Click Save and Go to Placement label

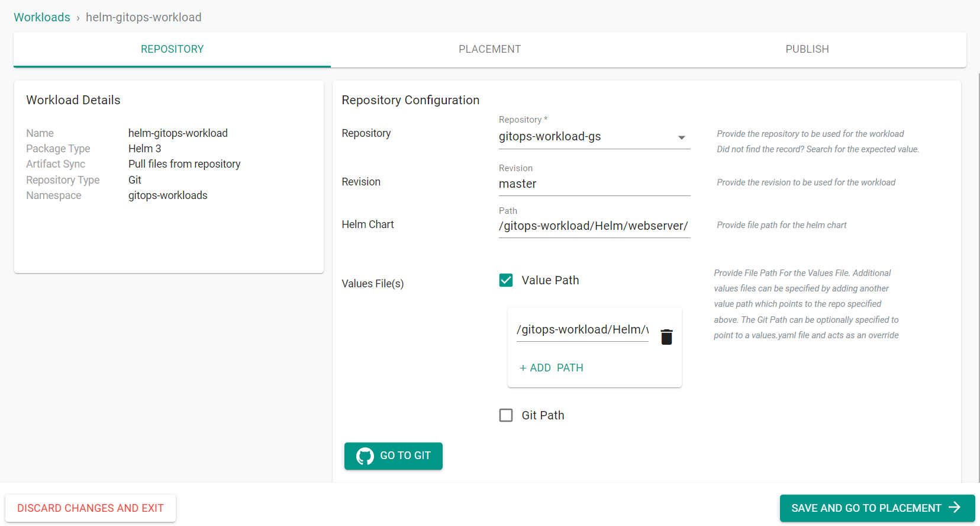click(x=866, y=508)
